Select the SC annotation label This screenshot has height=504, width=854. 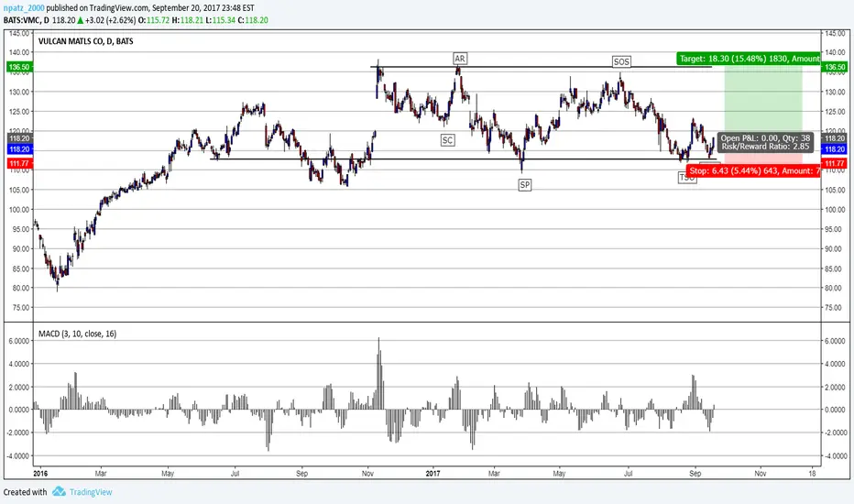pyautogui.click(x=447, y=140)
